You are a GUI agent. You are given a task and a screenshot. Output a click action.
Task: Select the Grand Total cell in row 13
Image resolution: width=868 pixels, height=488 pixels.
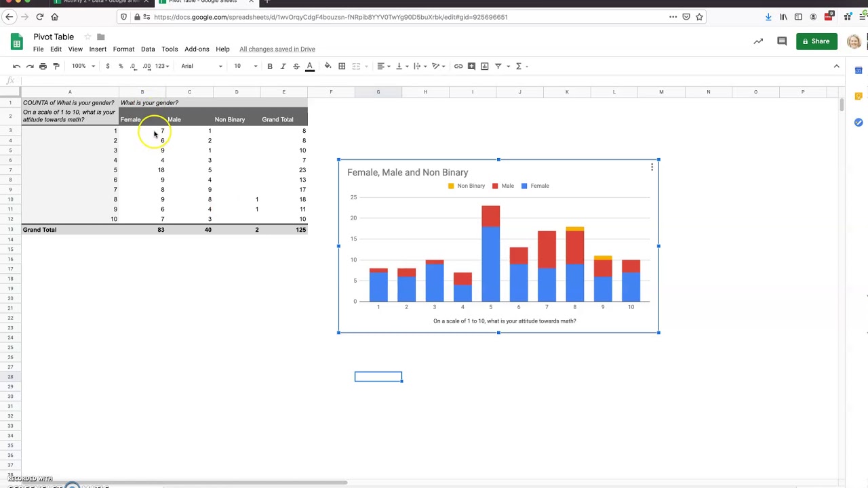pos(71,230)
